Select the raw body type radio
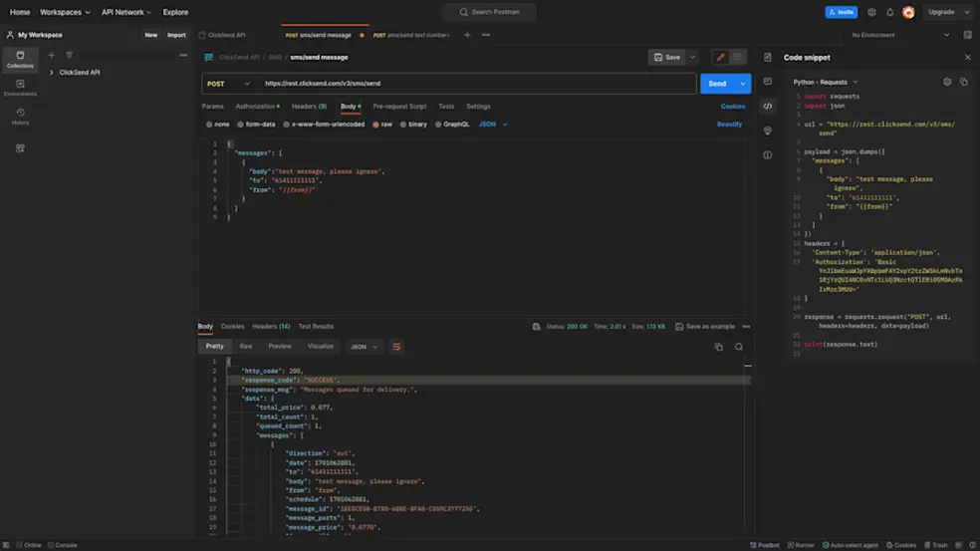Screen dimensions: 980x551 (381, 125)
